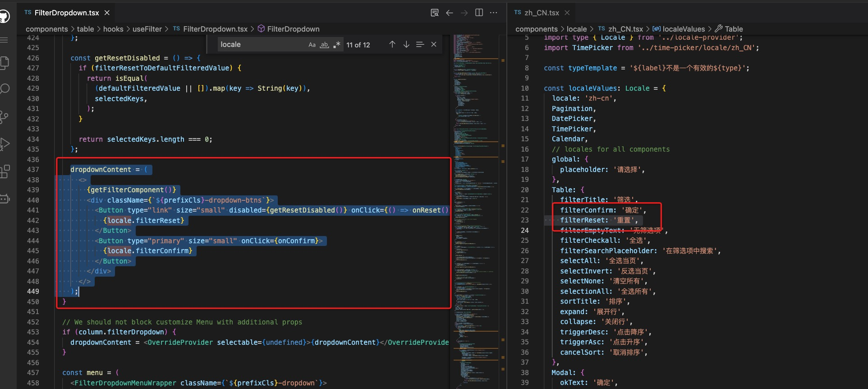
Task: Click 'placeholder' on line 18
Action: [x=582, y=170]
